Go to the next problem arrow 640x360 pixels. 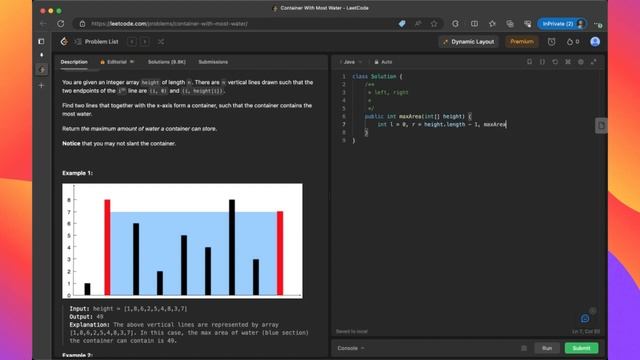(145, 42)
